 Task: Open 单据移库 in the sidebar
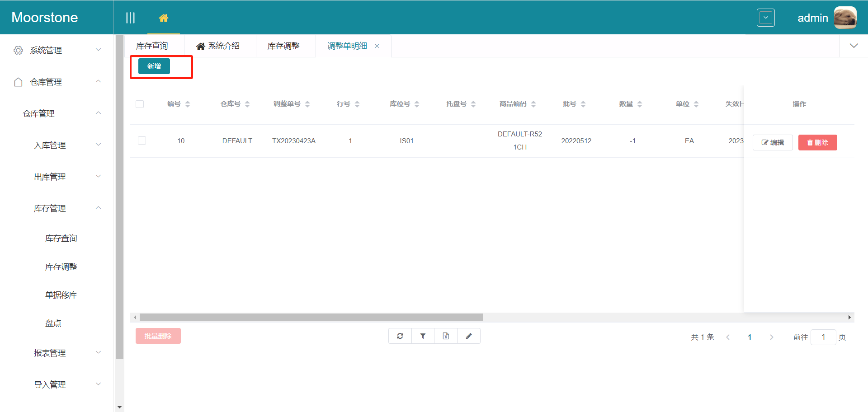pos(61,295)
